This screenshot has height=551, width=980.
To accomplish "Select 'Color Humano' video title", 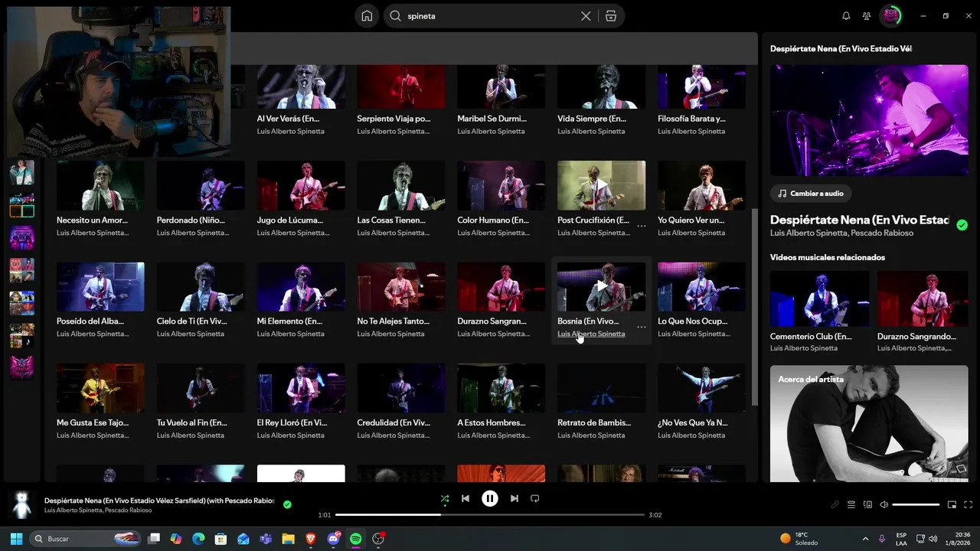I will 493,220.
